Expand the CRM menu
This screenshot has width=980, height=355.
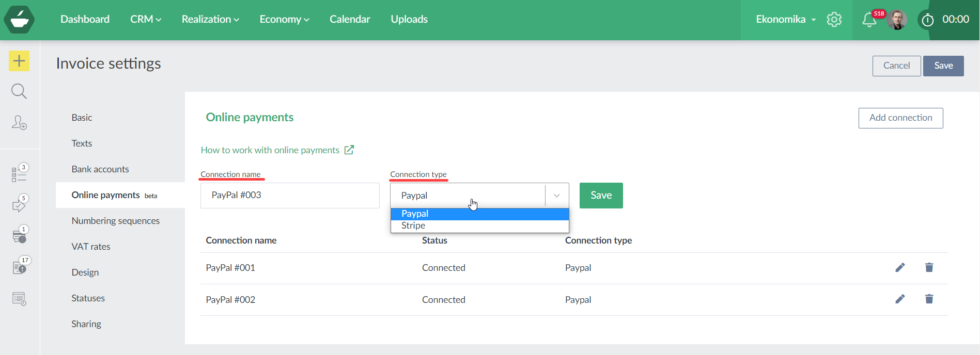(x=146, y=20)
